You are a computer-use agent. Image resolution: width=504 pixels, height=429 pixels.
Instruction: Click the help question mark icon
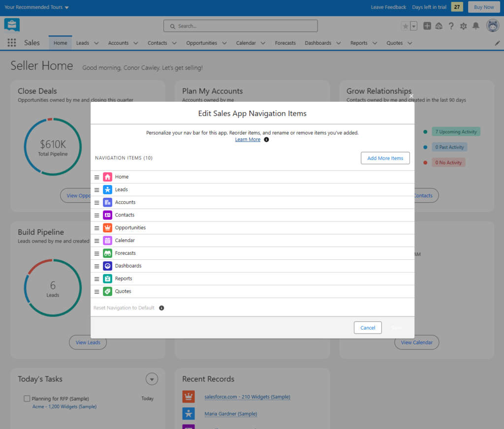pos(451,26)
